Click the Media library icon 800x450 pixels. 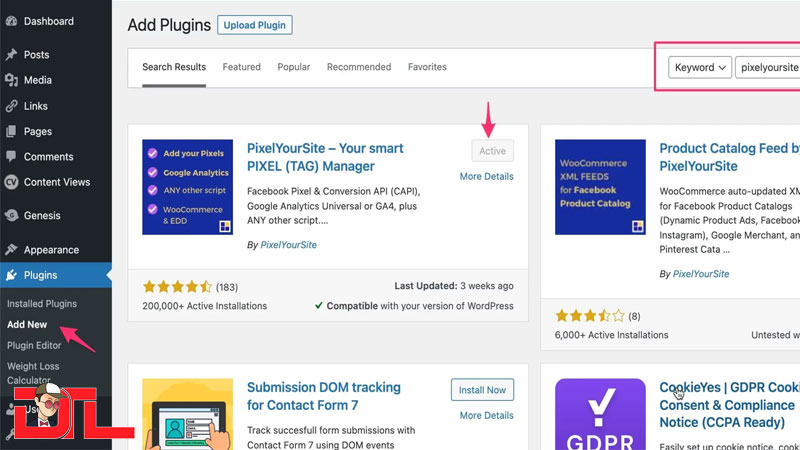coord(11,80)
